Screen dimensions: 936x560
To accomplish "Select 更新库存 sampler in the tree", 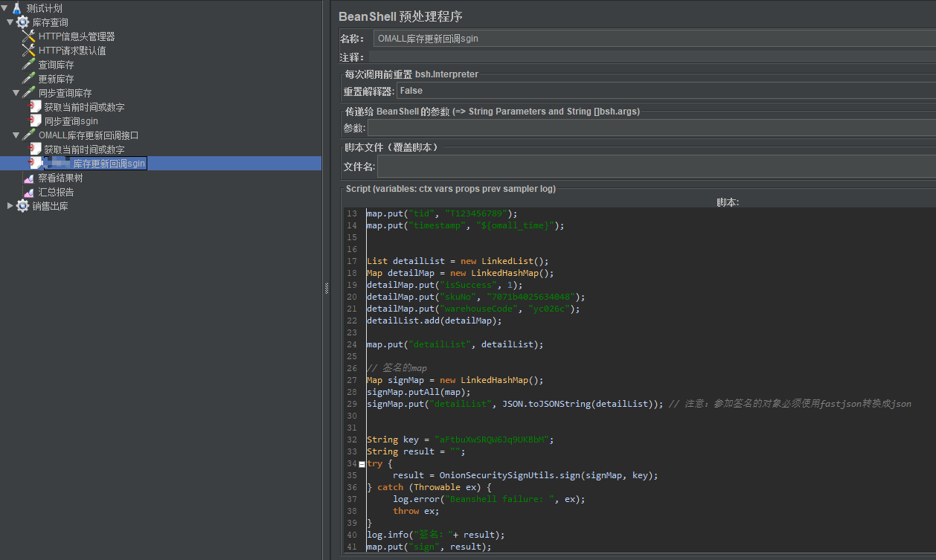I will [x=56, y=79].
